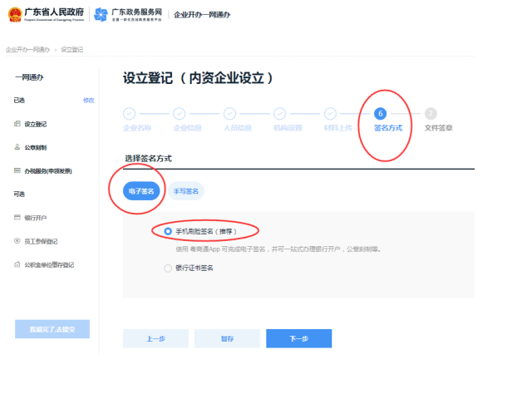This screenshot has width=532, height=399.
Task: Click the 下一步 button
Action: 299,338
